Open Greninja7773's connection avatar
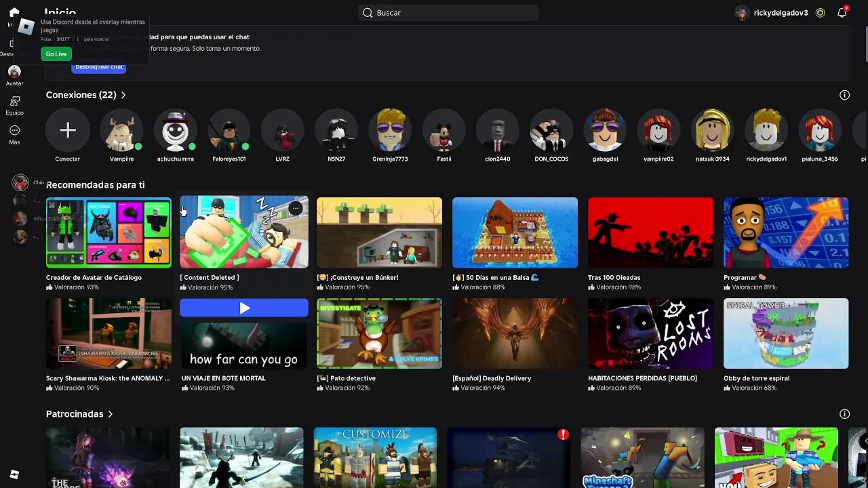 390,130
